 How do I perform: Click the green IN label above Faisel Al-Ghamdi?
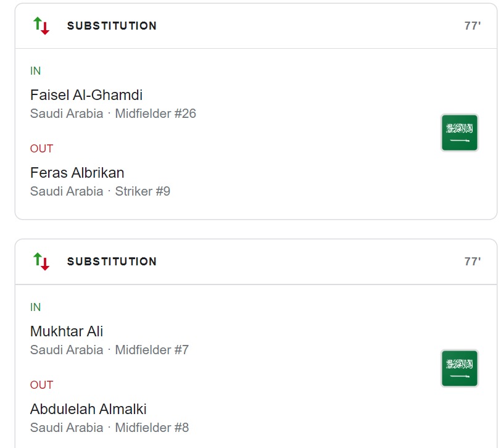(36, 71)
